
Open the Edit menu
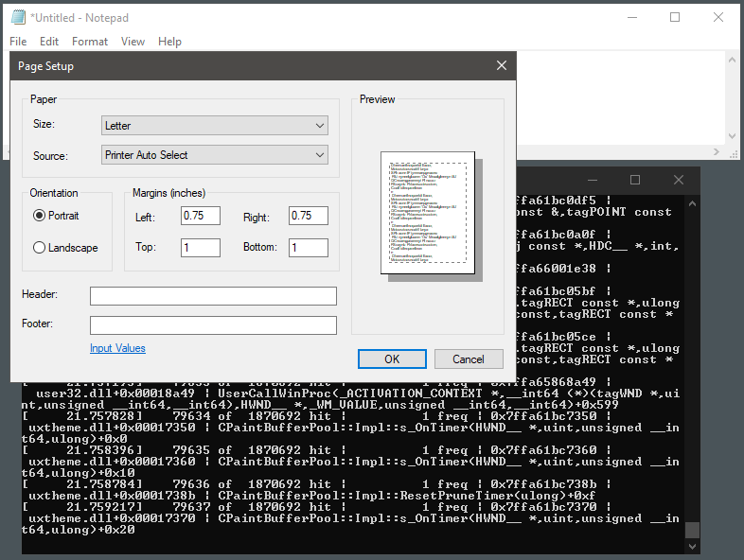(49, 42)
